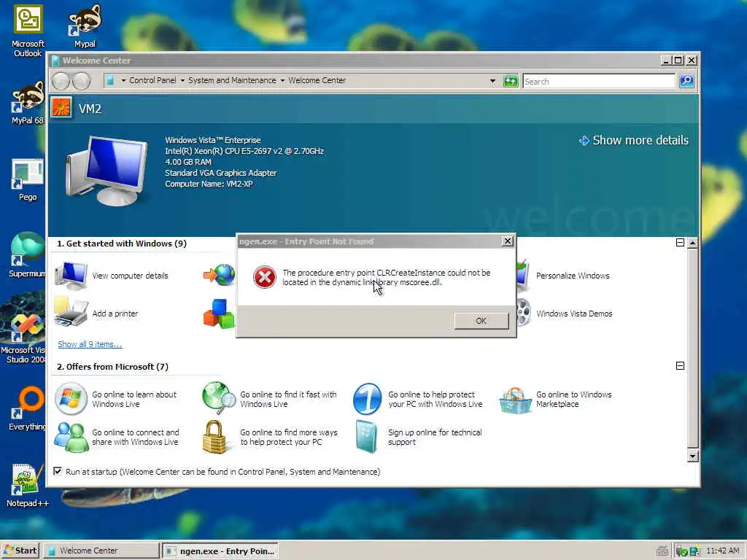Image resolution: width=747 pixels, height=560 pixels.
Task: Switch to Welcome Center taskbar button
Action: (x=102, y=551)
